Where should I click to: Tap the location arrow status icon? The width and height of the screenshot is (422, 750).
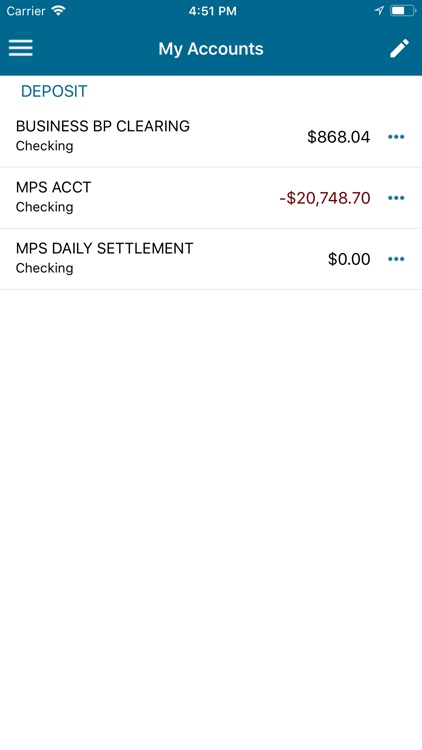(x=379, y=11)
